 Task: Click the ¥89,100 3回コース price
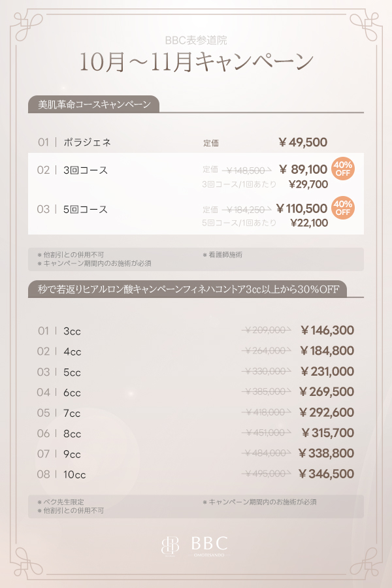(302, 170)
